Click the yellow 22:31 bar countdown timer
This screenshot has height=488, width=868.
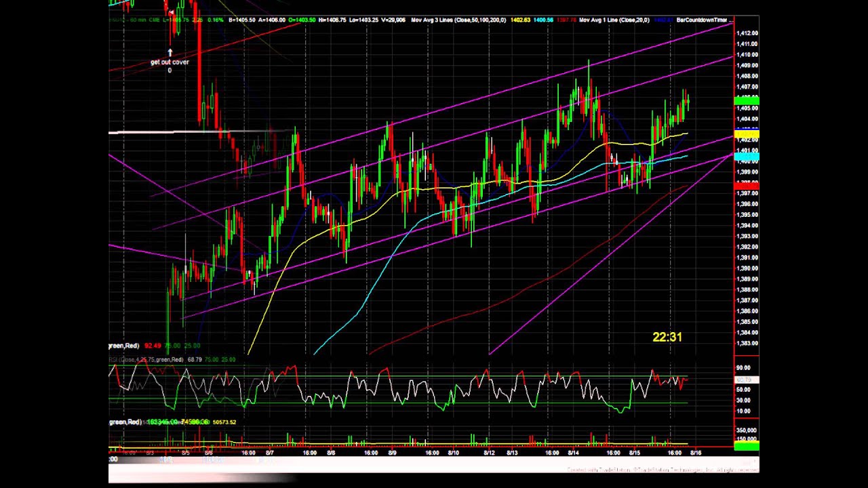(x=667, y=337)
